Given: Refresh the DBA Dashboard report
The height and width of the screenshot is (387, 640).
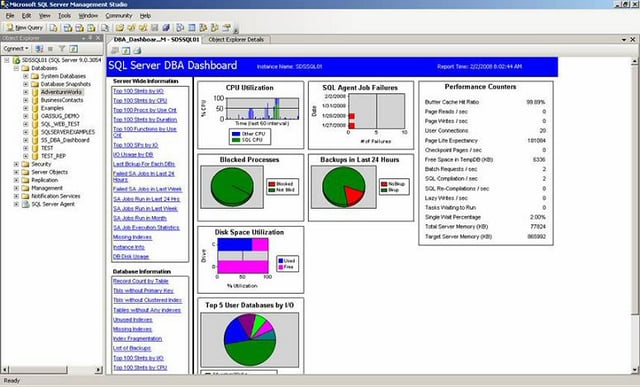Looking at the screenshot, I should (126, 51).
